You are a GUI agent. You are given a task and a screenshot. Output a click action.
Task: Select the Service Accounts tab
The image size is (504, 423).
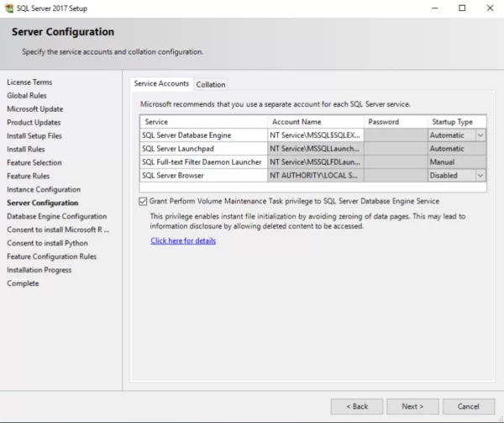point(161,84)
